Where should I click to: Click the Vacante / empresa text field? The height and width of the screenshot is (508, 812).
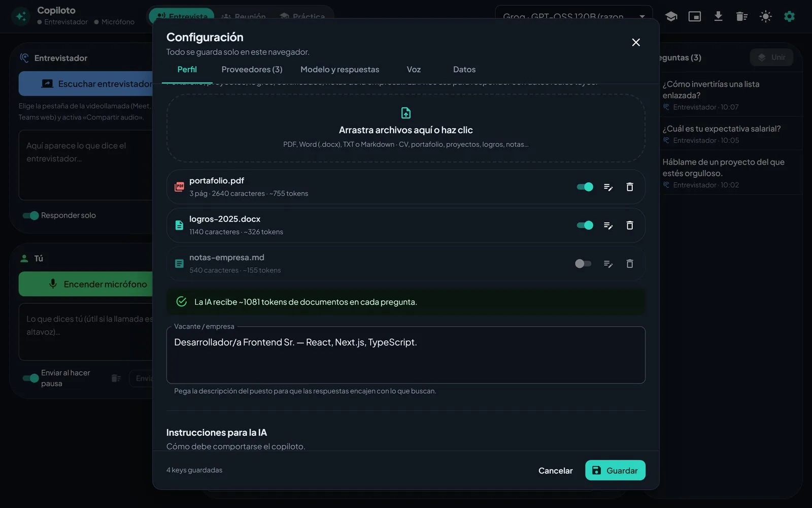coord(406,355)
